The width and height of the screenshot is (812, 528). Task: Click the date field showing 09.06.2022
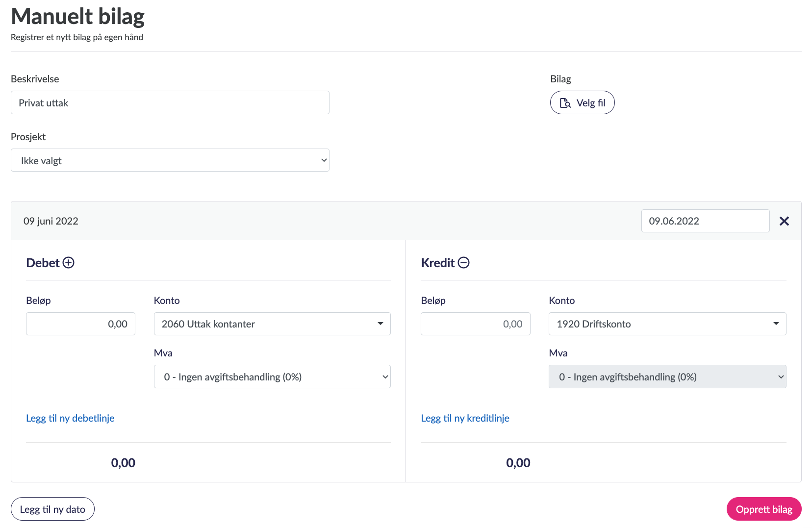pos(705,221)
